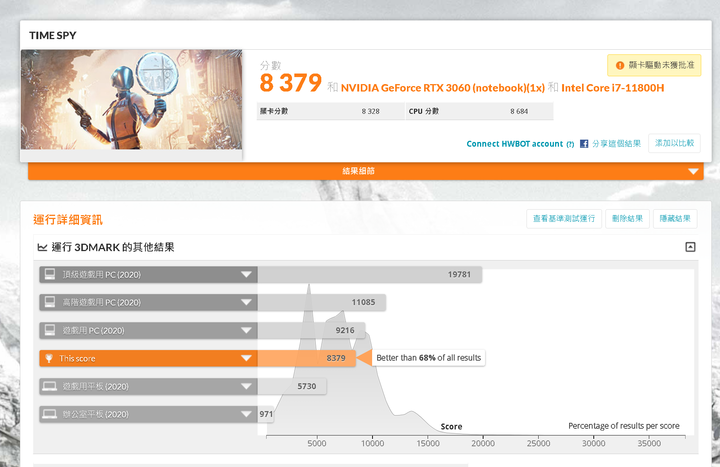Click the 刪除結果 button
The height and width of the screenshot is (467, 720).
click(x=627, y=219)
